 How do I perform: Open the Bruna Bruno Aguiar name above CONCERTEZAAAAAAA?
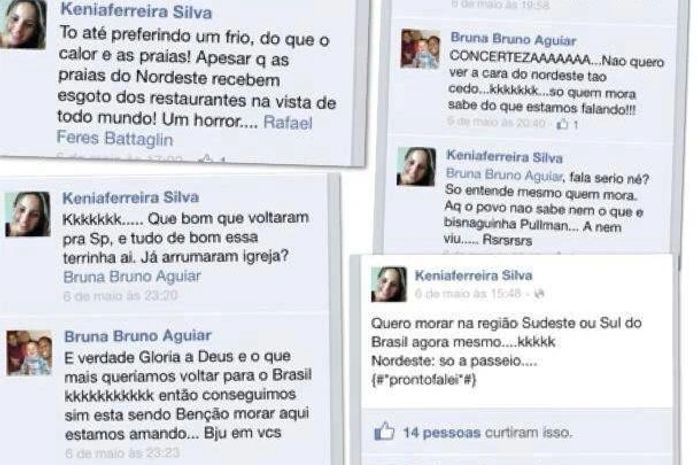point(513,39)
